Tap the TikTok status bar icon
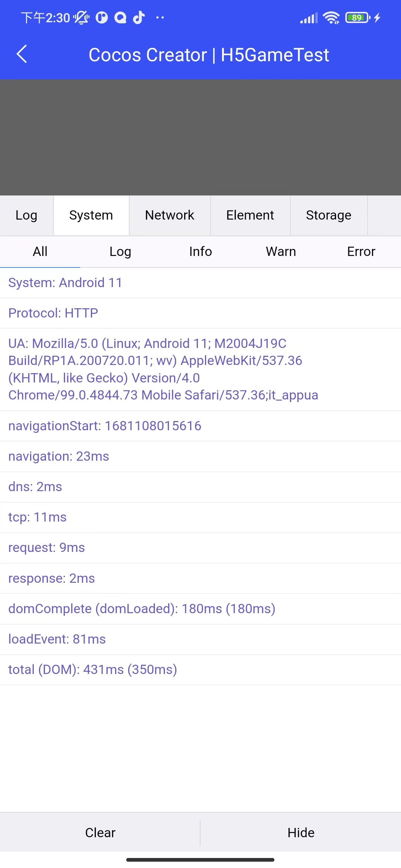 [x=139, y=17]
